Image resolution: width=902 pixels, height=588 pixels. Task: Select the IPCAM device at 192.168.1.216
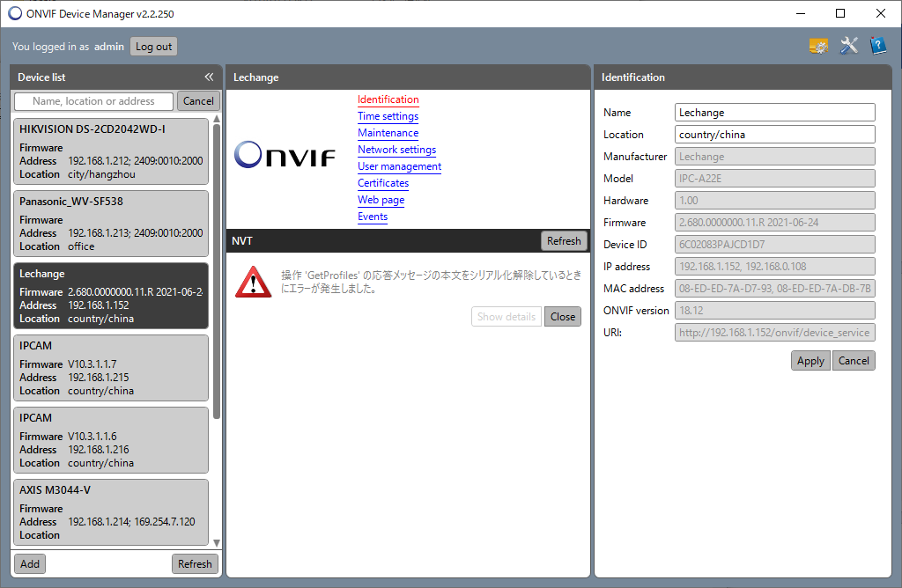point(111,440)
